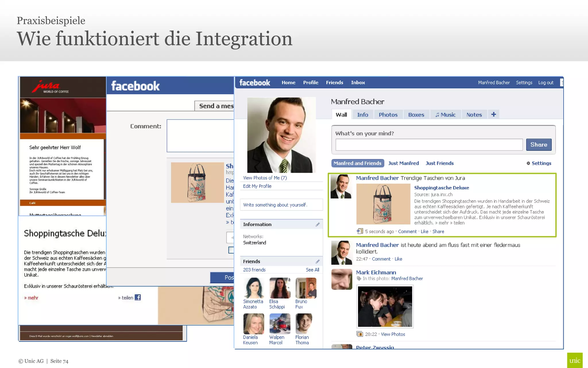Open the Home menu item
Image resolution: width=588 pixels, height=368 pixels.
point(289,83)
